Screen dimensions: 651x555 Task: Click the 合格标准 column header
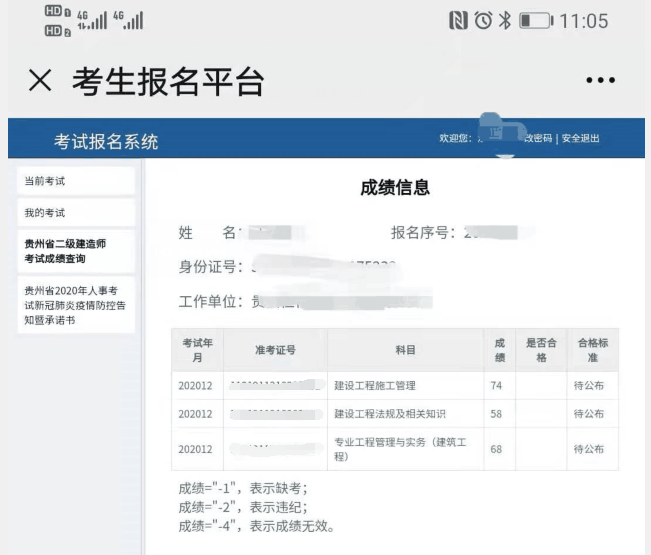(x=589, y=350)
